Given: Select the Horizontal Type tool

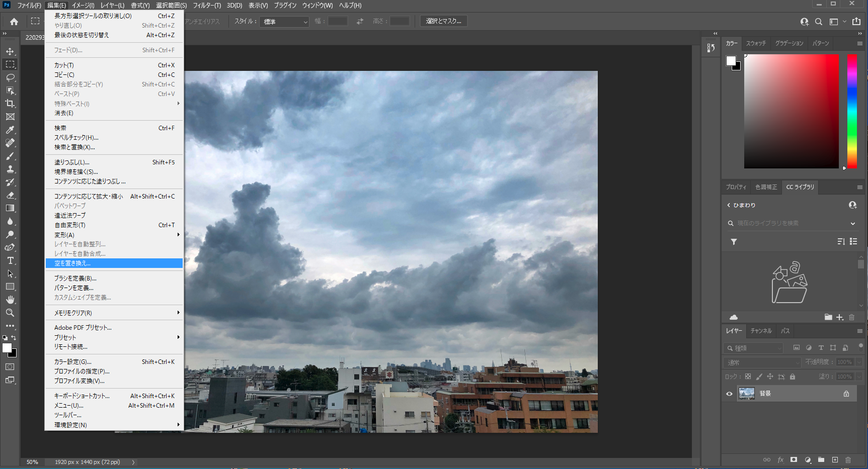Looking at the screenshot, I should pyautogui.click(x=10, y=260).
